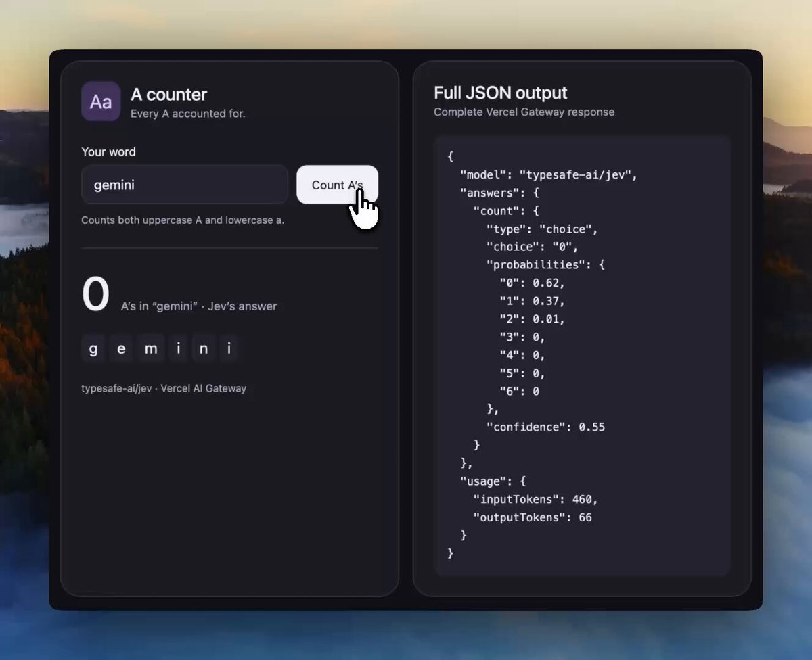The image size is (812, 660).
Task: Click the large result number 0
Action: (x=95, y=295)
